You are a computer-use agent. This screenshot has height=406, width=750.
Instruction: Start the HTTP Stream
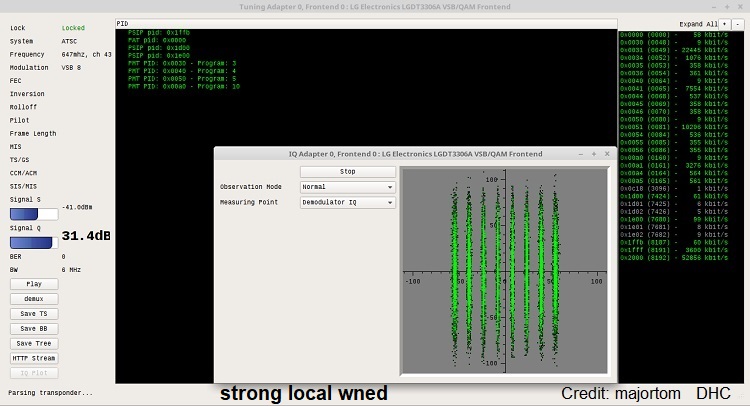[34, 357]
